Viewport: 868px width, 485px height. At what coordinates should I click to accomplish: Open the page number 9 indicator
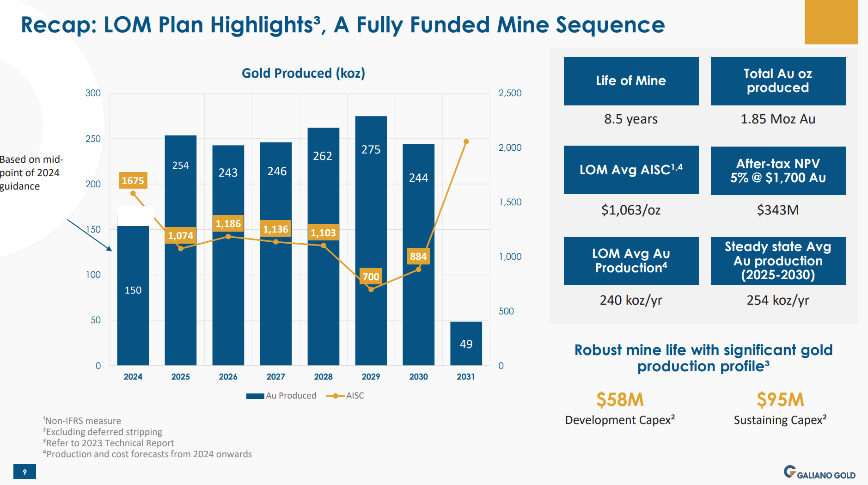coord(24,472)
